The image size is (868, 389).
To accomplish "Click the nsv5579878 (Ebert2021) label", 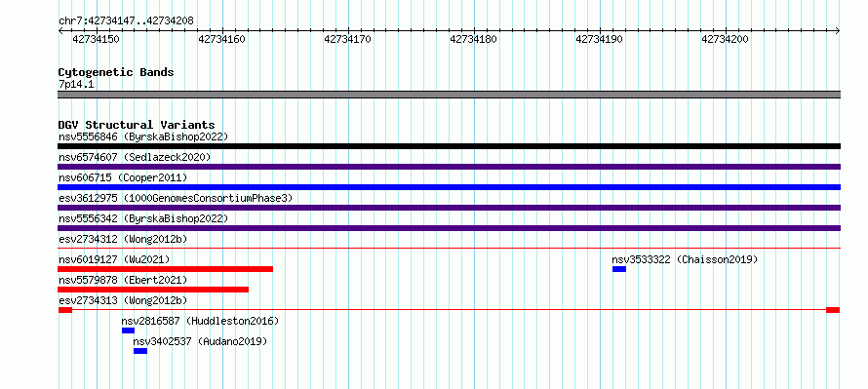I will 123,280.
